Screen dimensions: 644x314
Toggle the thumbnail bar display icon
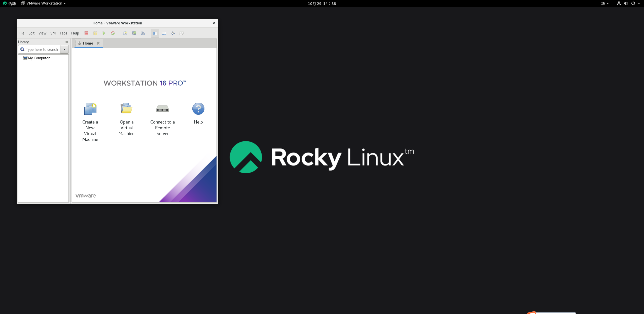click(x=164, y=33)
